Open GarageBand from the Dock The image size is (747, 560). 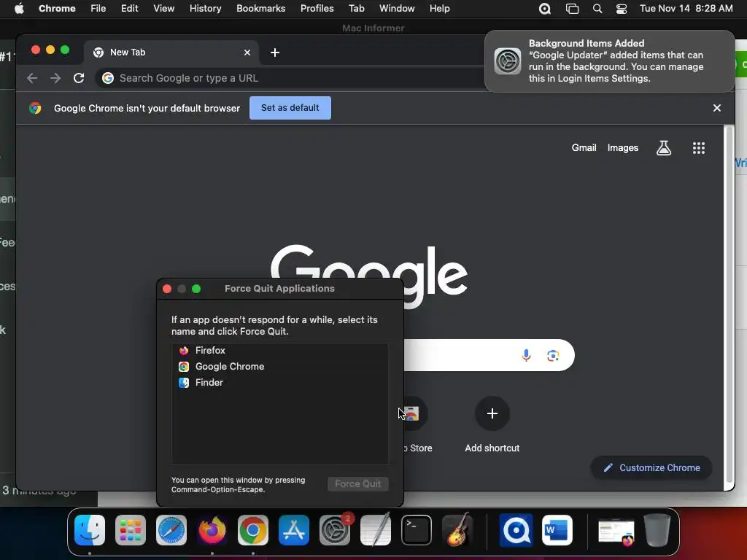tap(457, 530)
